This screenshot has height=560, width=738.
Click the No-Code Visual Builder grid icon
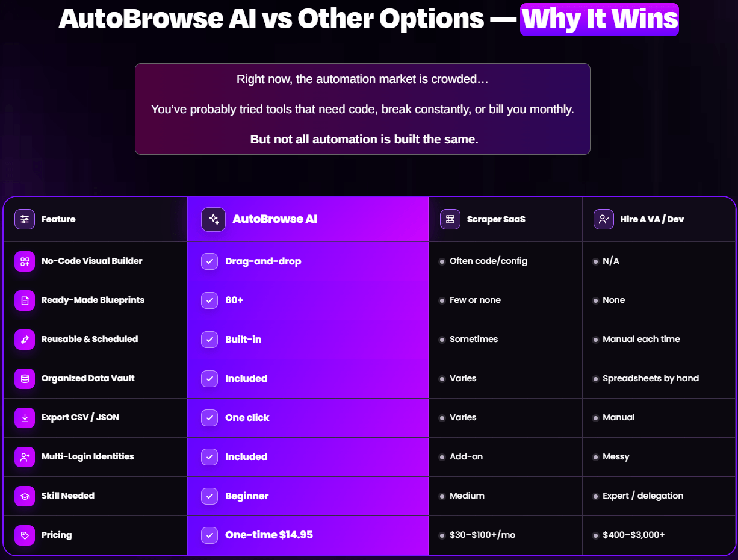pyautogui.click(x=25, y=261)
